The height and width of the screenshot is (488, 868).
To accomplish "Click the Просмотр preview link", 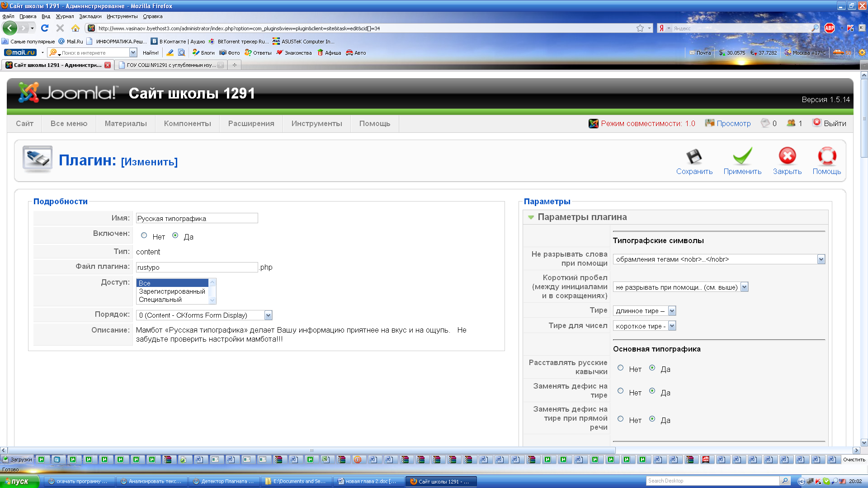I will tap(733, 123).
